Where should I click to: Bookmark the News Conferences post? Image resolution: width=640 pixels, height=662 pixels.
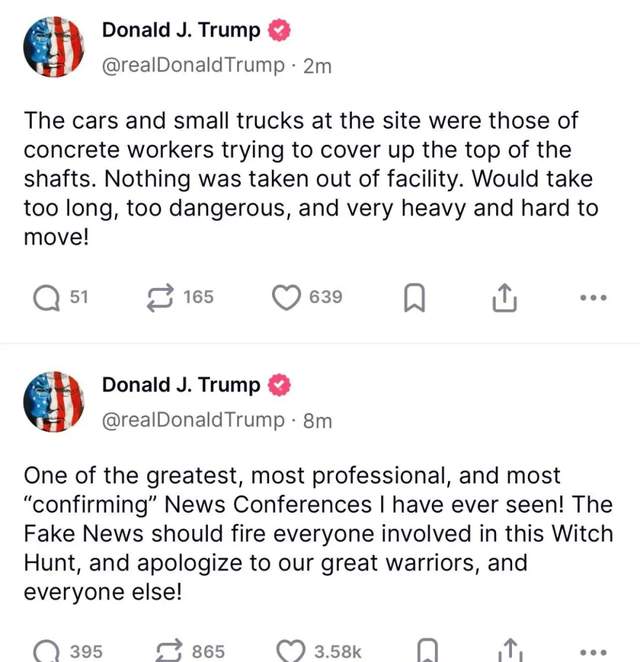click(427, 651)
